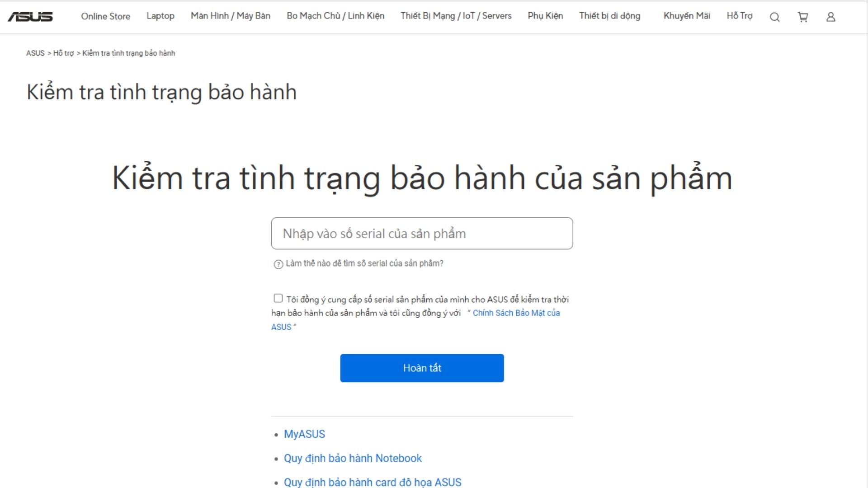Focus the product serial number input
This screenshot has height=488, width=868.
pyautogui.click(x=422, y=233)
